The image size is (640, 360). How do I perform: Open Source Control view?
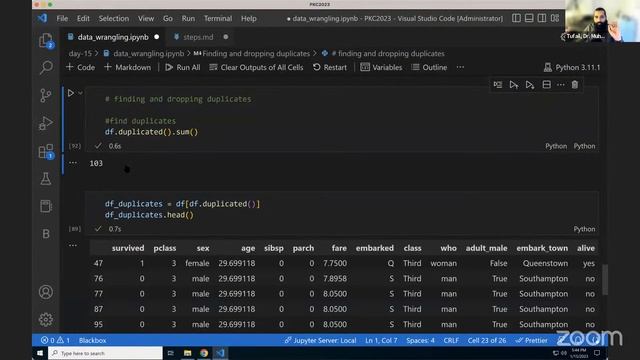point(46,96)
